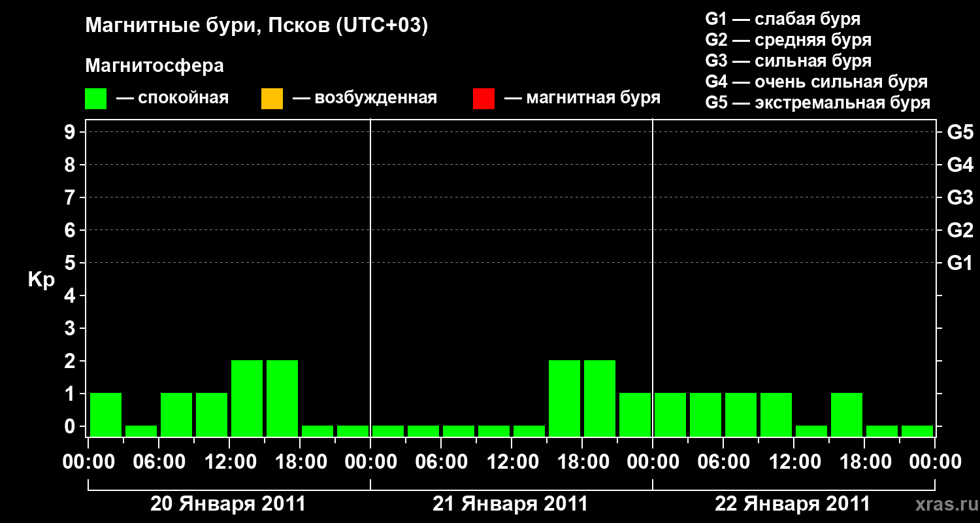
Task: Click the G3 label on the right axis
Action: (x=960, y=198)
